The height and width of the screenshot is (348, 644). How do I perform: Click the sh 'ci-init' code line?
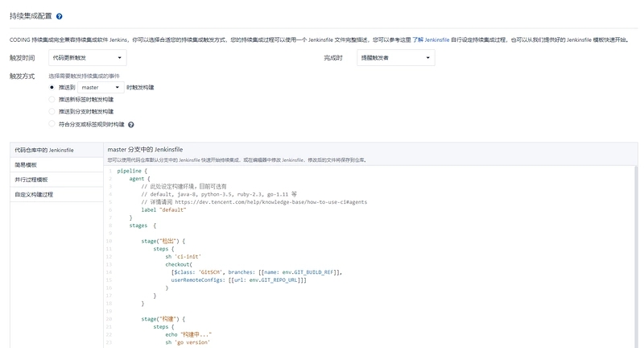point(184,257)
